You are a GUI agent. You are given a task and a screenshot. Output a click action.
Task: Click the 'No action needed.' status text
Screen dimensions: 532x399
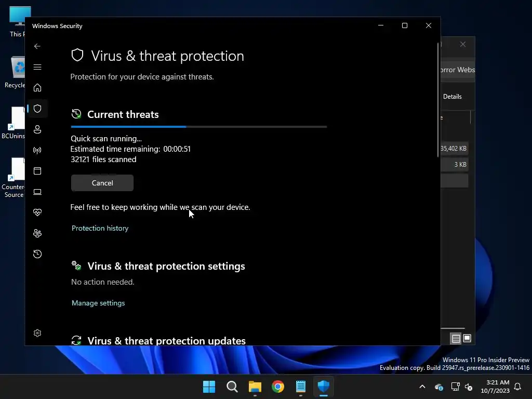tap(103, 282)
